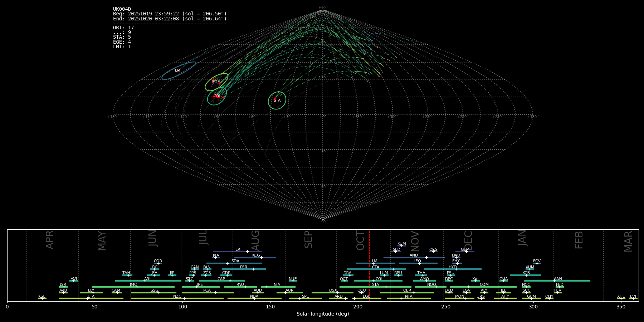Click the AND shower label in the timeline
Screen dimensions: 644x322
click(414, 255)
